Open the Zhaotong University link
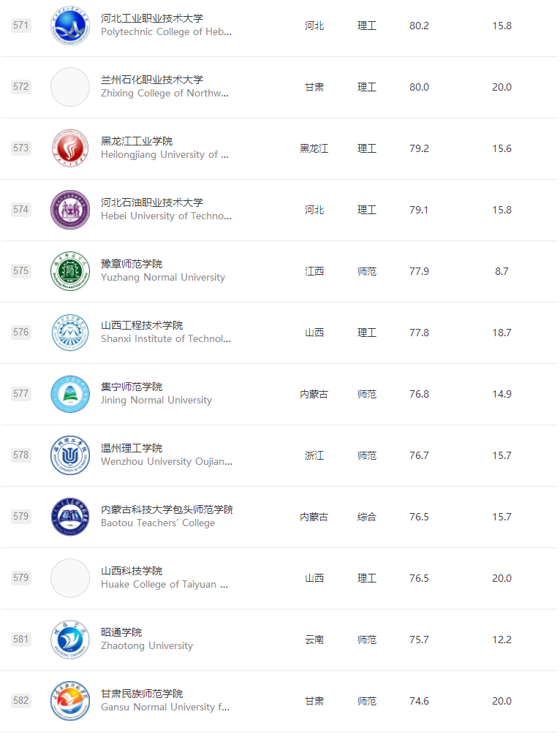Screen dimensions: 560x736 point(147,646)
